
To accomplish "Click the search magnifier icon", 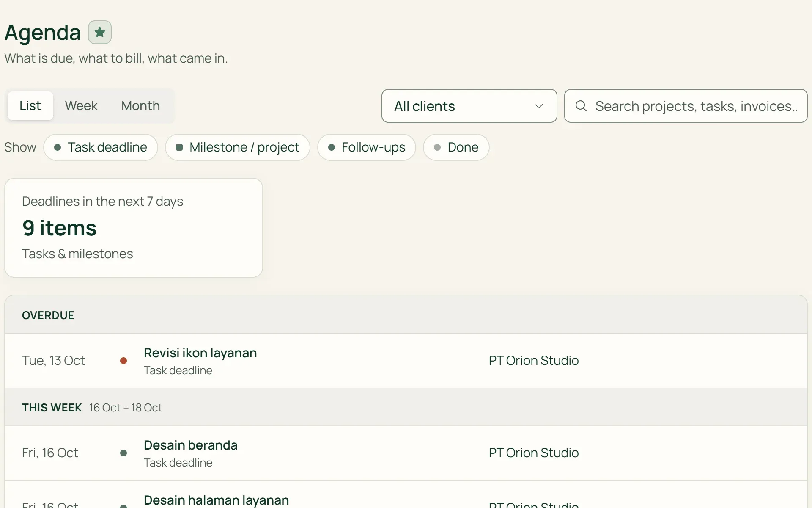I will [x=581, y=106].
